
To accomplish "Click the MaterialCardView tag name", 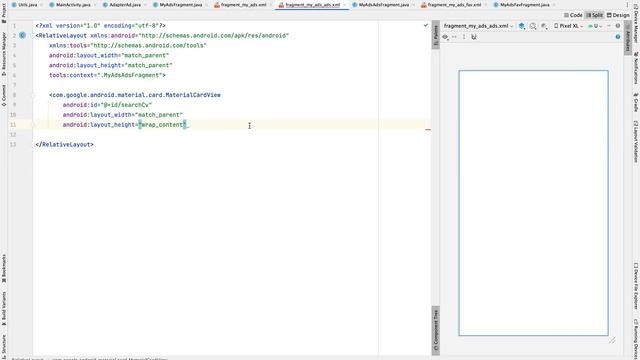I will (x=136, y=95).
